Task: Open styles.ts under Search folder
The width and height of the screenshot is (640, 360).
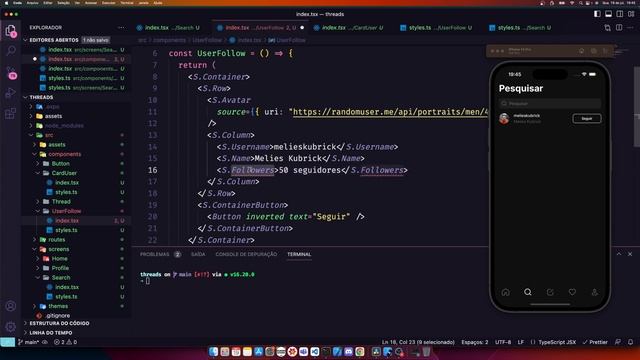Action: point(66,297)
